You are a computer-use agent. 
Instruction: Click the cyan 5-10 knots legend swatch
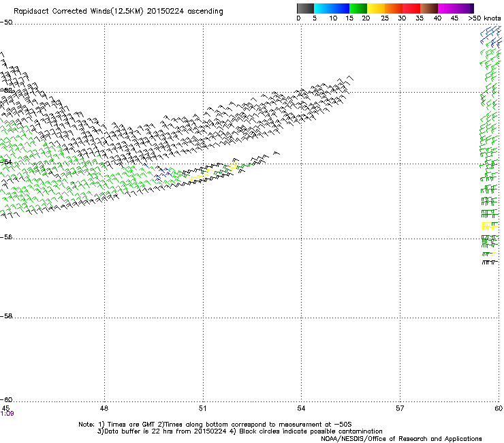point(322,8)
